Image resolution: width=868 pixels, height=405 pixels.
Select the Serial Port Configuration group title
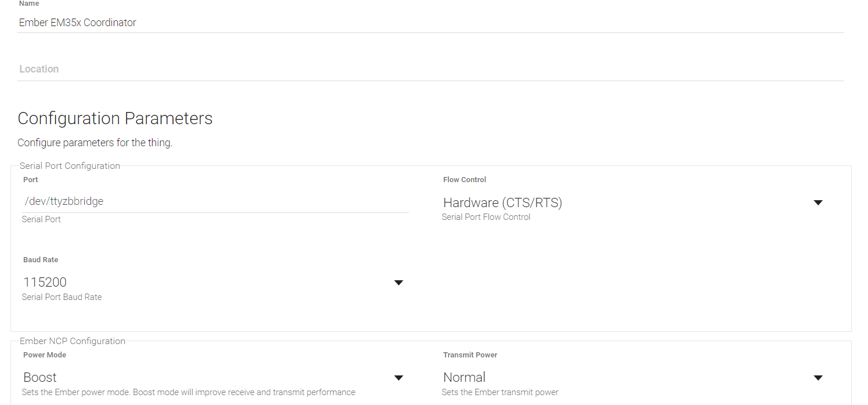pos(70,166)
